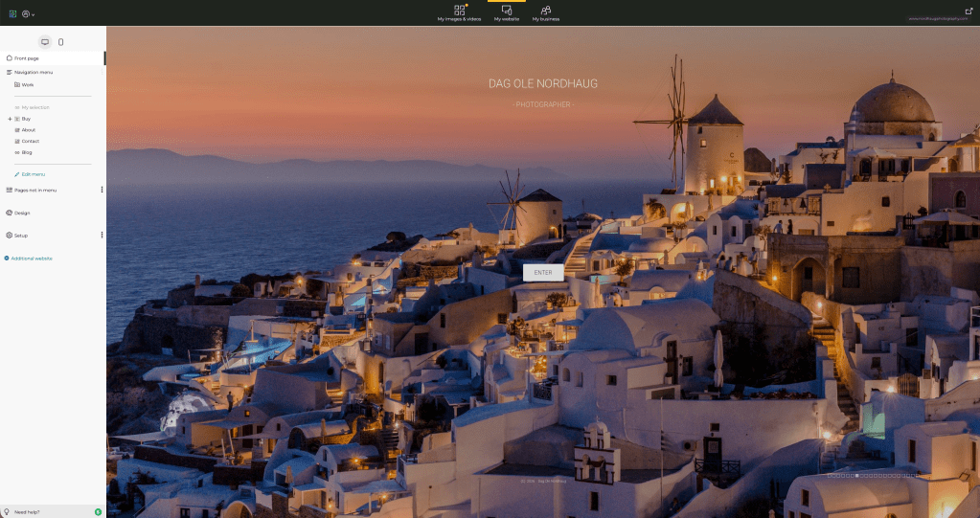The width and height of the screenshot is (980, 518).
Task: Open Pages not in menu options dots
Action: point(102,190)
